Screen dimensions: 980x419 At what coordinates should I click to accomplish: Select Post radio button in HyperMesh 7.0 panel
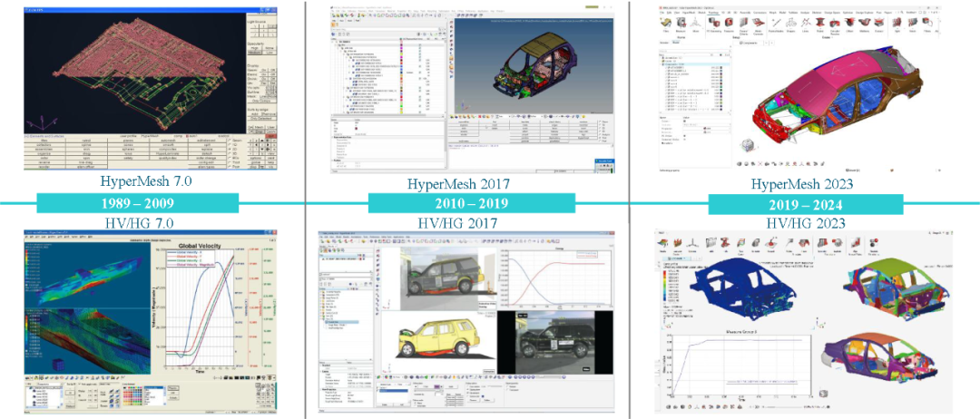tap(230, 167)
